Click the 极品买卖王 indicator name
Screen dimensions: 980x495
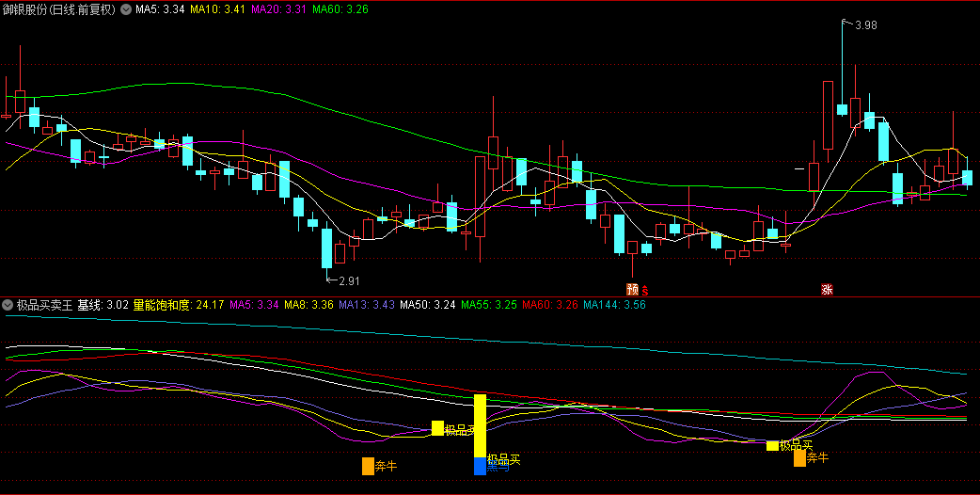[x=44, y=305]
